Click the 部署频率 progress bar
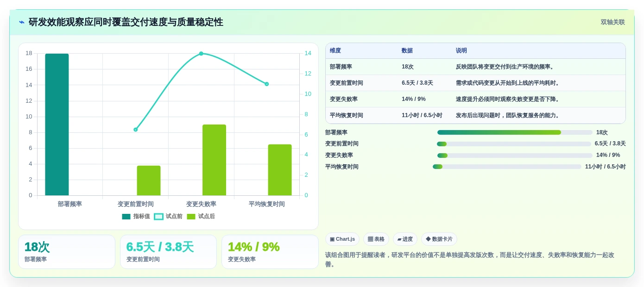644x287 pixels. click(x=515, y=132)
